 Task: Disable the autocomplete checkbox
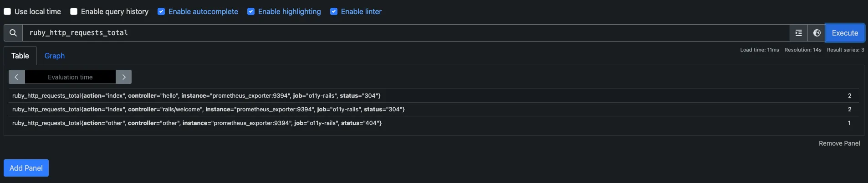[161, 11]
